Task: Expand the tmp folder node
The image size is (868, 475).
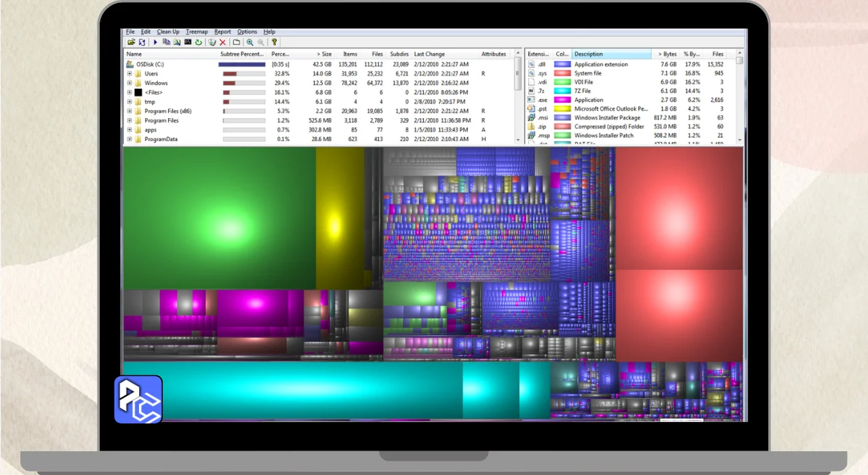Action: [129, 102]
